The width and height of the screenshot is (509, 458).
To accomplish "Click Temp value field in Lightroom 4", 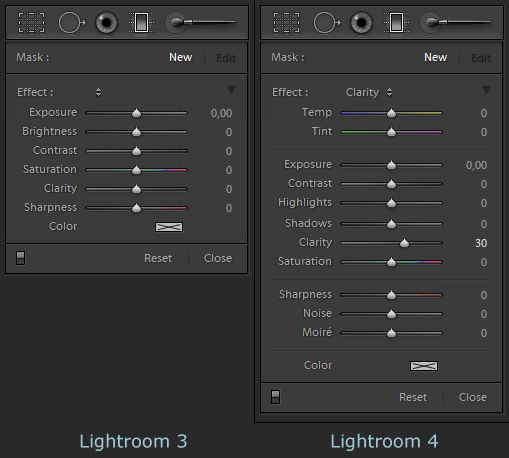I will 484,113.
